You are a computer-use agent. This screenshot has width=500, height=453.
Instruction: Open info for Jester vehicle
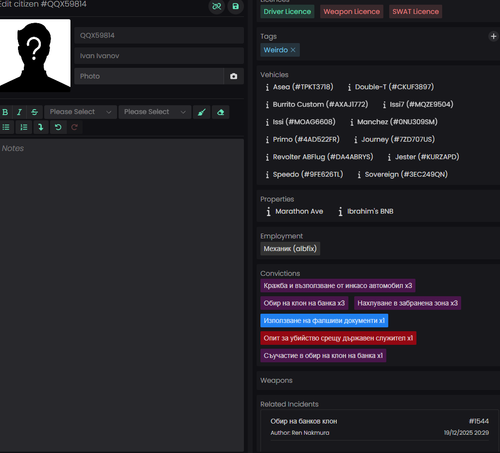point(389,157)
